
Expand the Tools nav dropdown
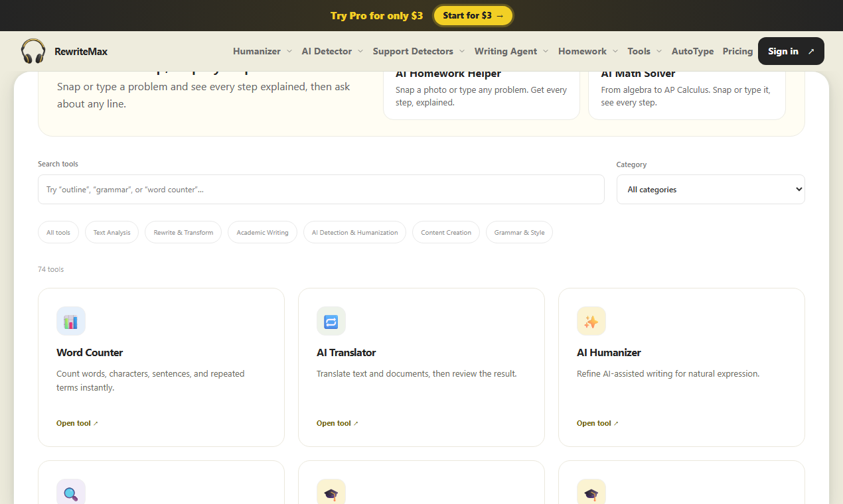click(x=645, y=51)
